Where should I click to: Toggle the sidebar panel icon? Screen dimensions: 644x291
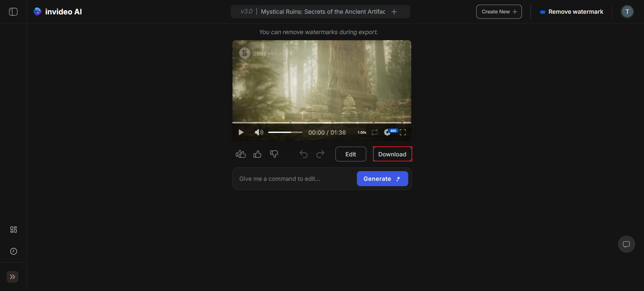click(13, 12)
